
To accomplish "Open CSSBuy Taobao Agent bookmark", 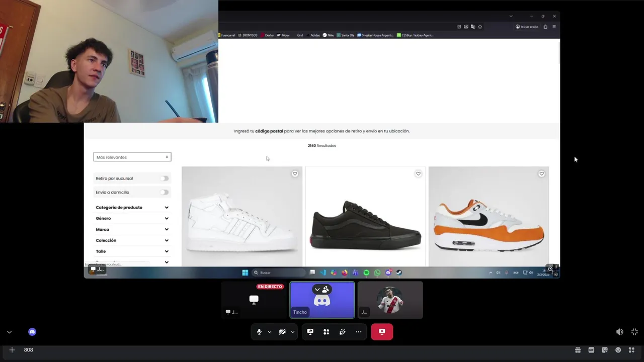I will 415,35.
